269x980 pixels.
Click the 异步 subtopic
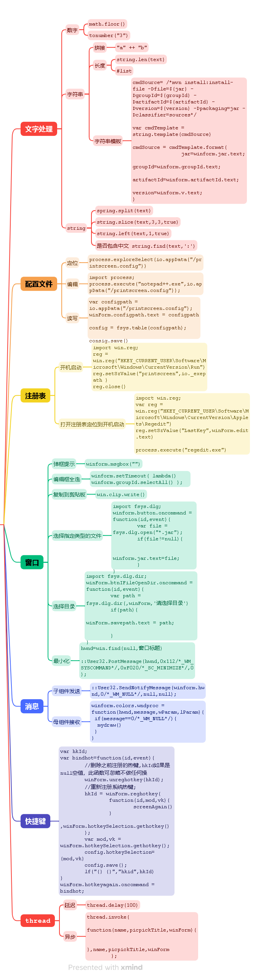[70, 936]
